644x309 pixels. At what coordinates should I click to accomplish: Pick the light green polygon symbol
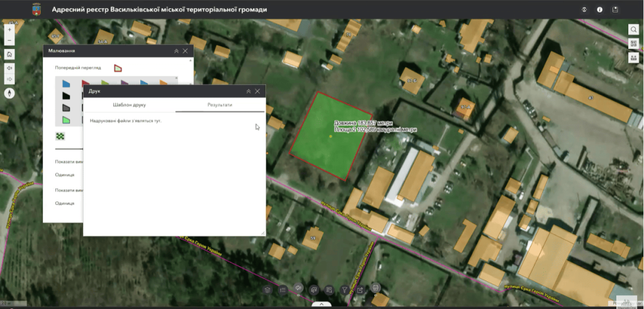[66, 120]
